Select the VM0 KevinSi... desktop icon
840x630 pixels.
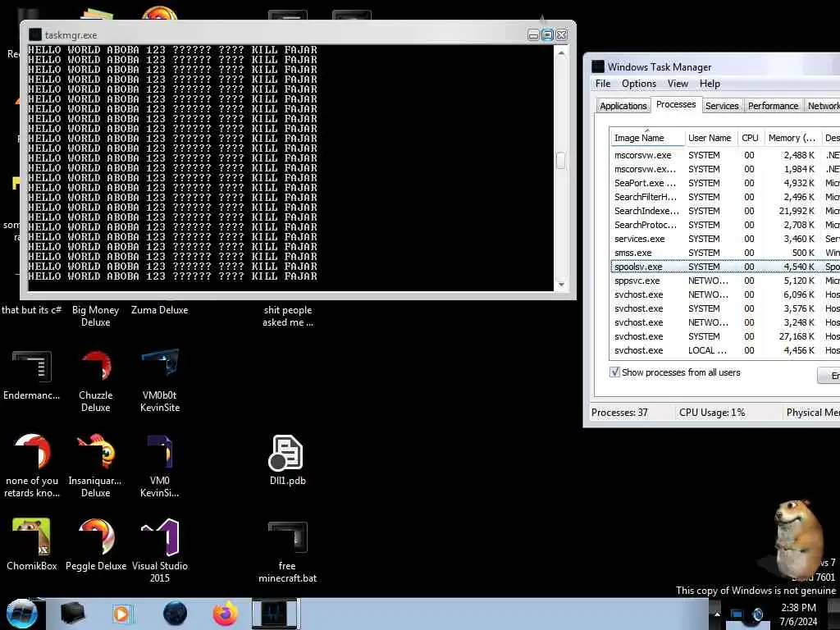tap(160, 466)
